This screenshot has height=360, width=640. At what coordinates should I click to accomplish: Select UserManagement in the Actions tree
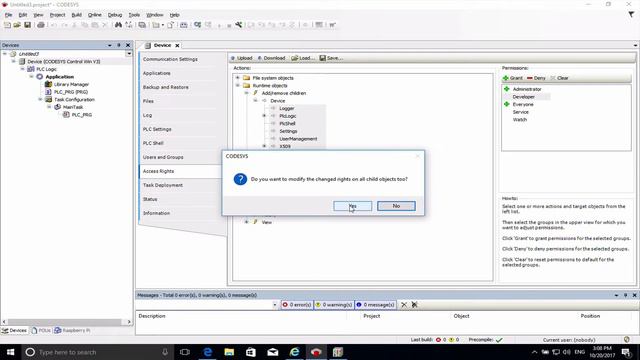click(298, 139)
